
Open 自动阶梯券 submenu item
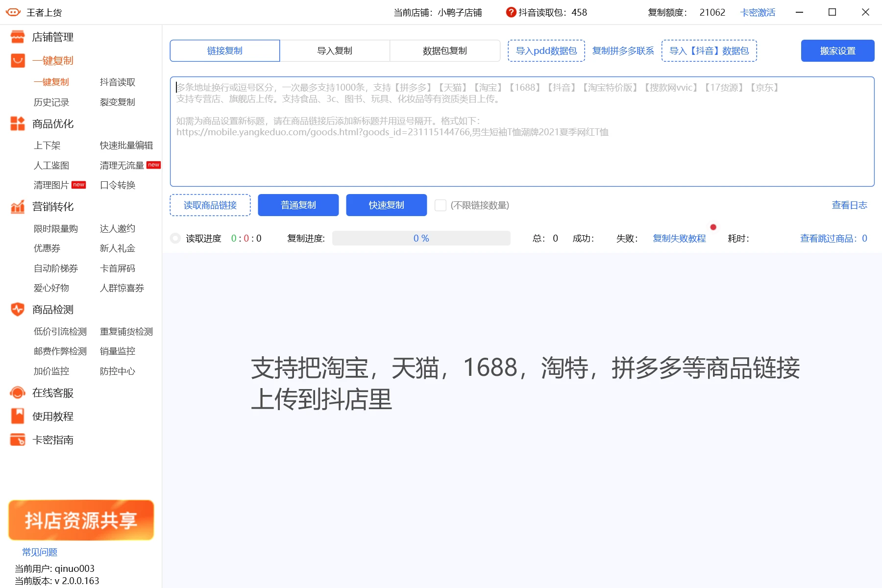[56, 268]
